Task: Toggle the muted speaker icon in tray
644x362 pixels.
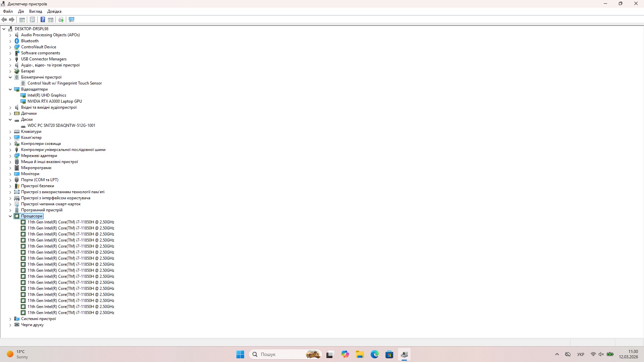Action: (601, 354)
